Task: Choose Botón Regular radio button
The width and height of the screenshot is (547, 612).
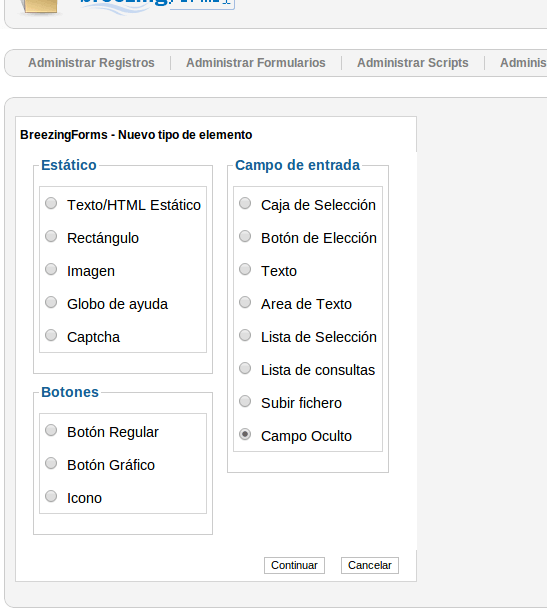Action: point(51,431)
